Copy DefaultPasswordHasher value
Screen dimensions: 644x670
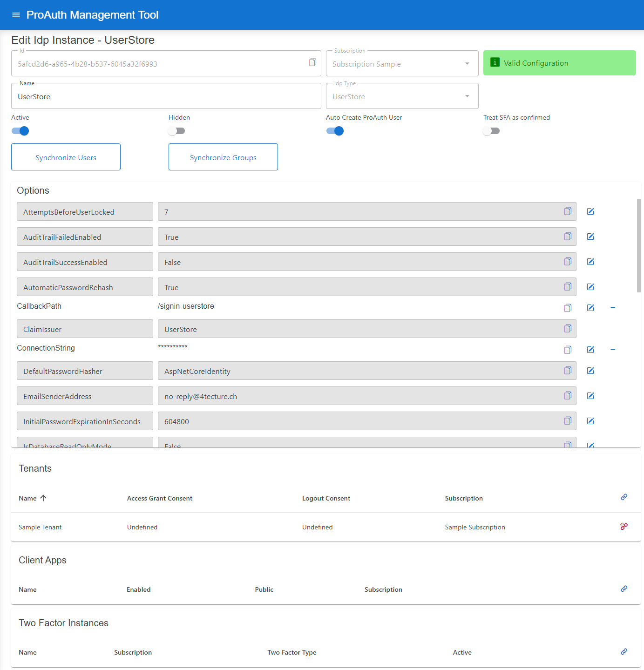pyautogui.click(x=568, y=371)
